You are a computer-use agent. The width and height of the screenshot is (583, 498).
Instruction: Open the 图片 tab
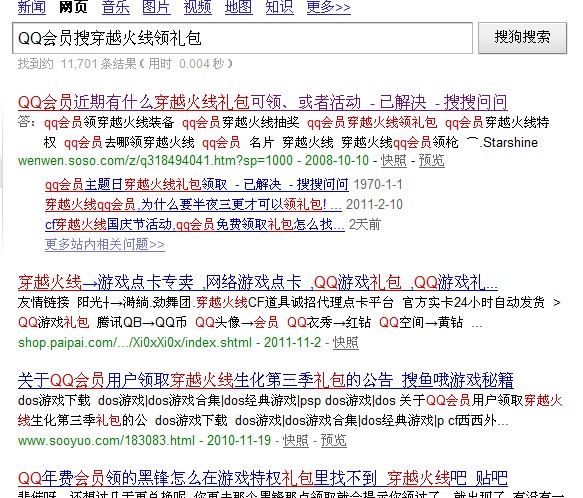[157, 7]
